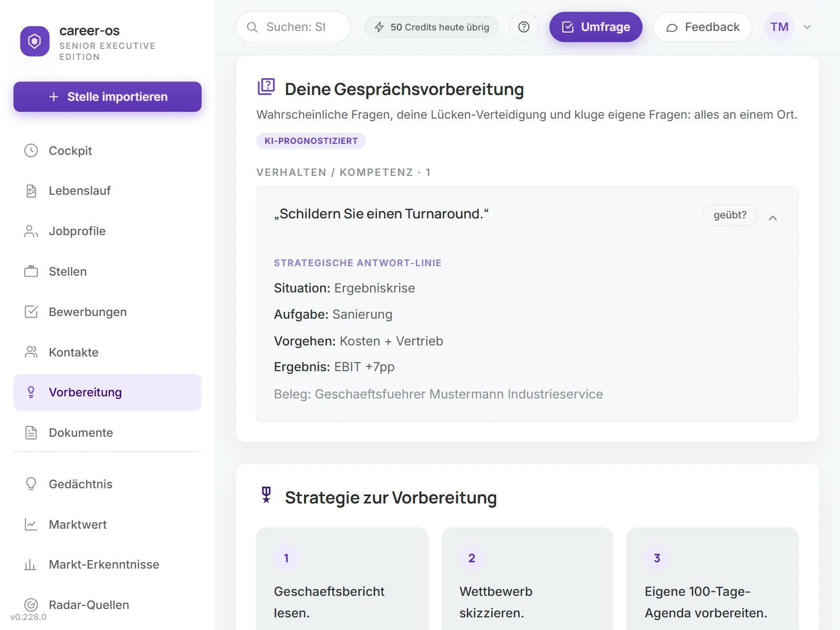Select Jobprofile in the sidebar
The image size is (840, 630).
[108, 232]
